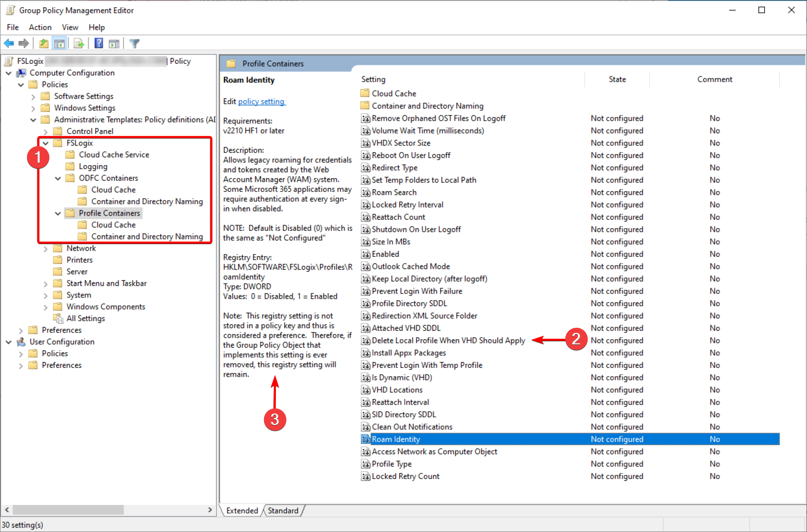Select 'Access Network as Computer Object' setting
807x532 pixels.
coord(434,452)
